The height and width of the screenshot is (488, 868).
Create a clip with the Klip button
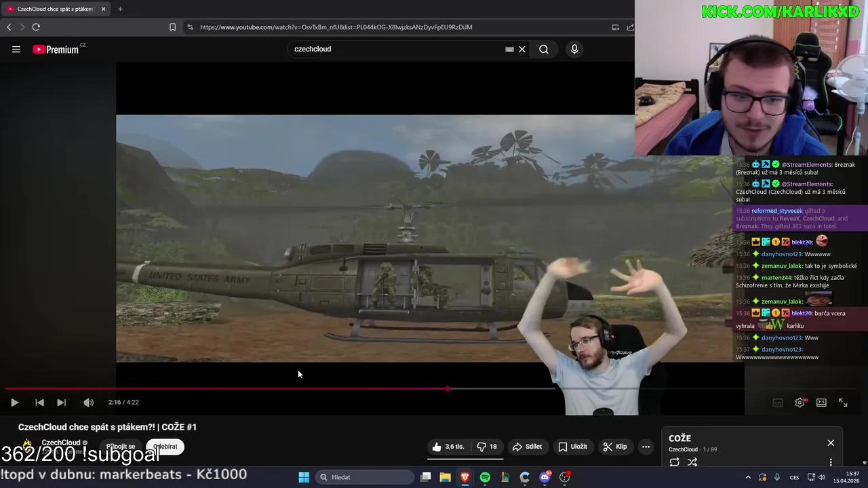pyautogui.click(x=615, y=447)
